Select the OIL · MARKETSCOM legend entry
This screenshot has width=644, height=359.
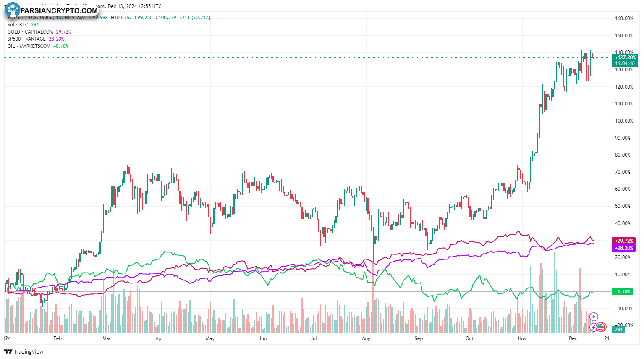(x=29, y=46)
